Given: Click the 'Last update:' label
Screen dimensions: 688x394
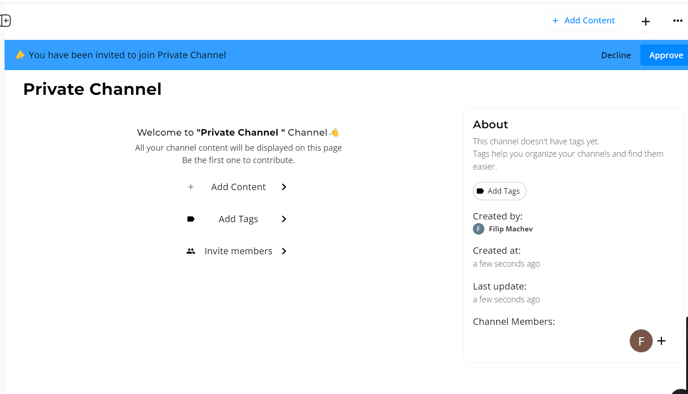Looking at the screenshot, I should (x=499, y=286).
